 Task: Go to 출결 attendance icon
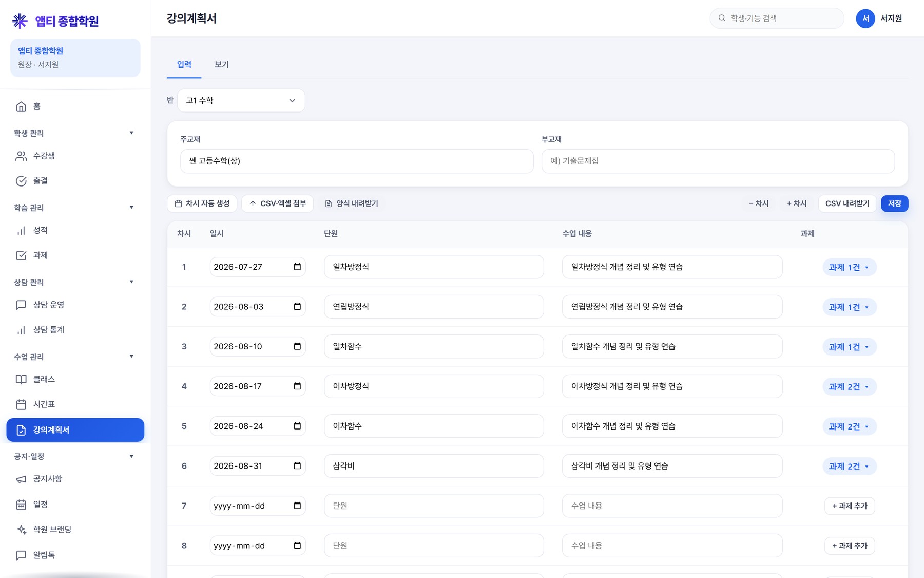[x=21, y=181]
